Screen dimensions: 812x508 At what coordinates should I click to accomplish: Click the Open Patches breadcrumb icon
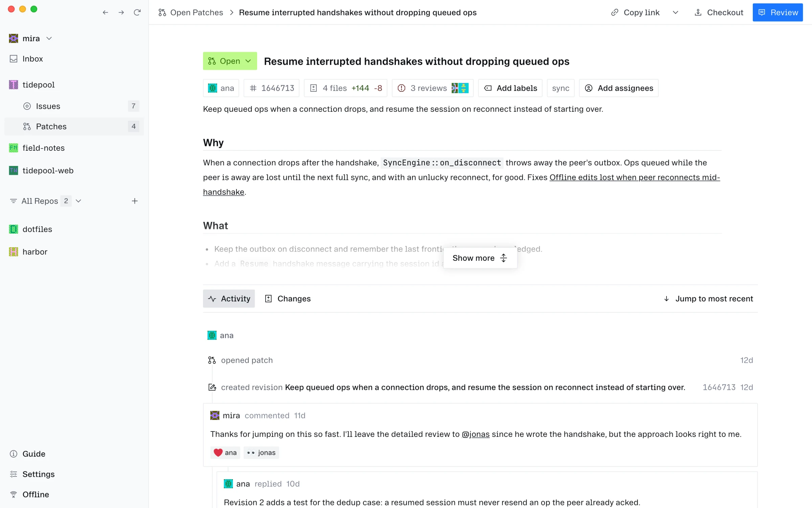tap(162, 13)
